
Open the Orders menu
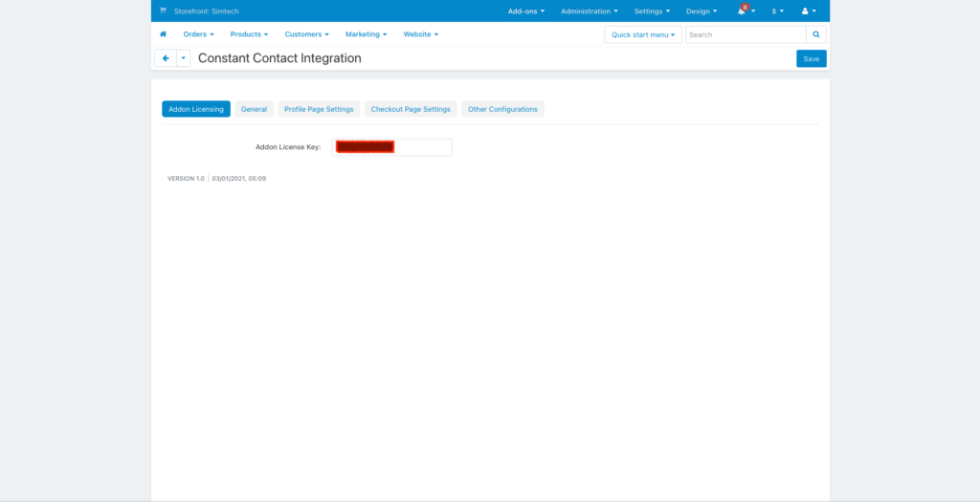[198, 34]
